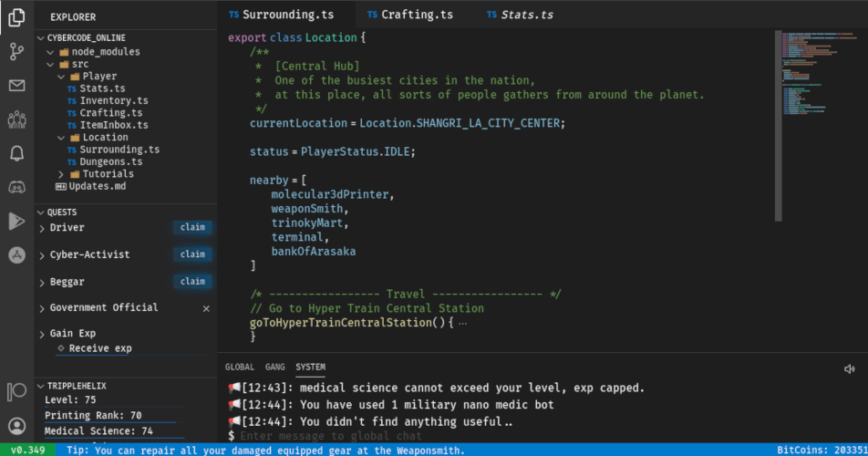This screenshot has height=456, width=868.
Task: Switch to the GANG chat tab
Action: [274, 368]
